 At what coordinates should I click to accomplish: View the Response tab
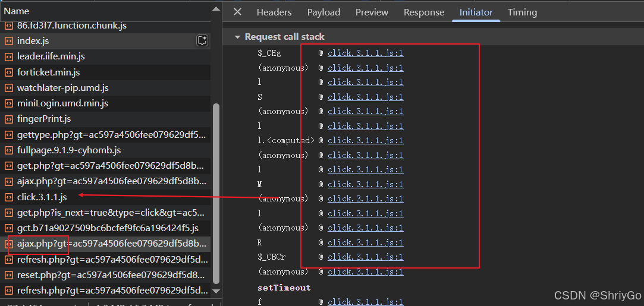[x=424, y=12]
